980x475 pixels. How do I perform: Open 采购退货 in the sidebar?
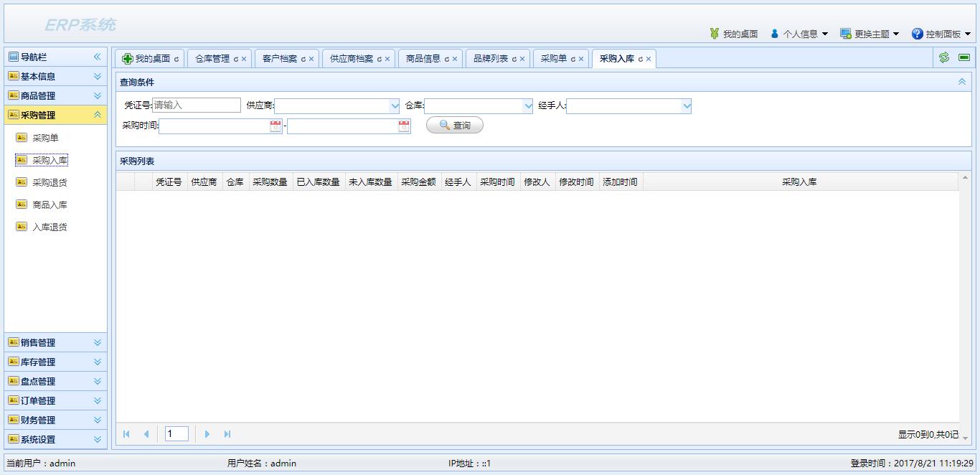coord(50,182)
